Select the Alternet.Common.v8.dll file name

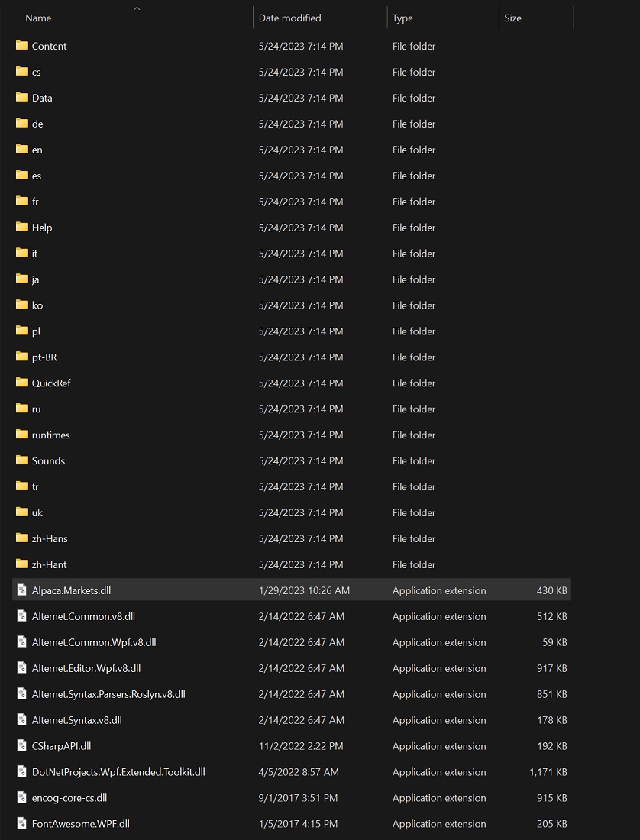coord(83,616)
